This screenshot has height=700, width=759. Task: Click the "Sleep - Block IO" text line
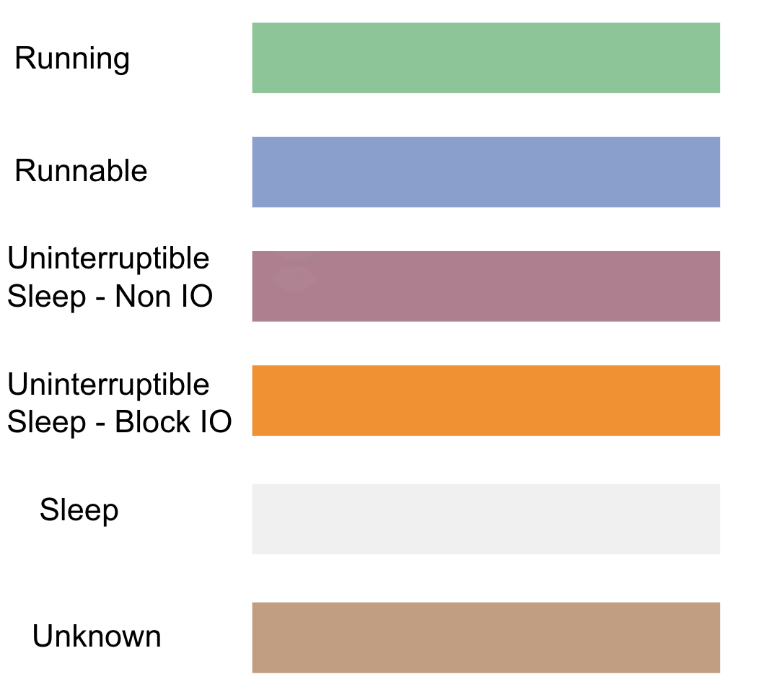119,422
